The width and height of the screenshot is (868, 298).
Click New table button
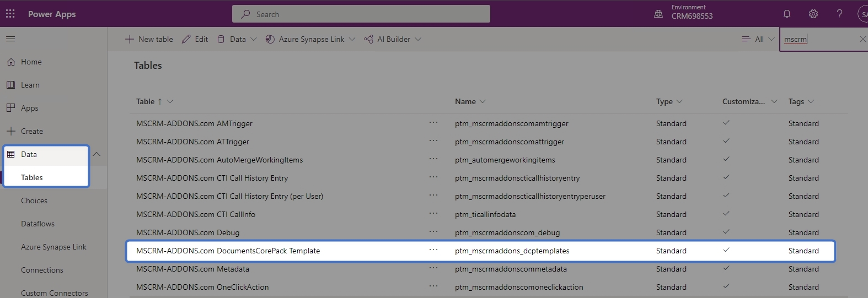click(149, 39)
